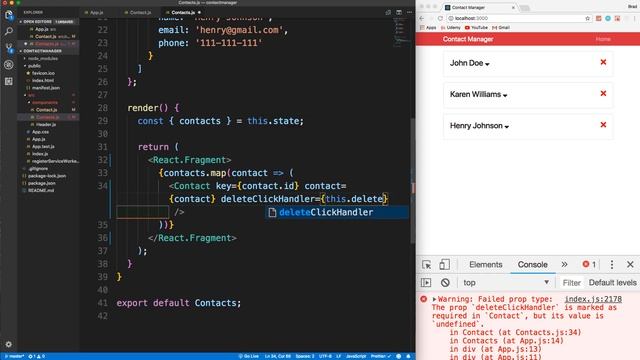
Task: Open the Apps bookmark
Action: click(x=428, y=28)
